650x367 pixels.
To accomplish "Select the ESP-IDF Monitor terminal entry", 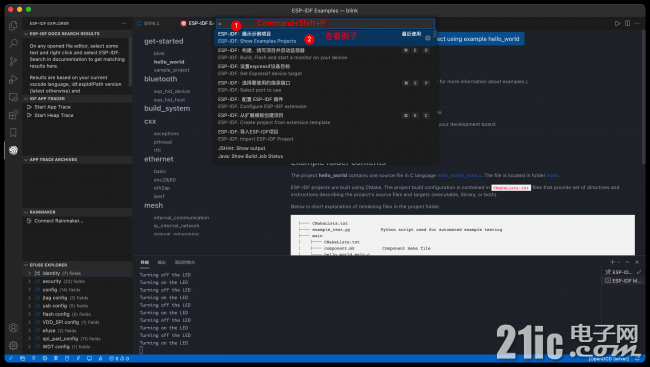I will point(623,281).
